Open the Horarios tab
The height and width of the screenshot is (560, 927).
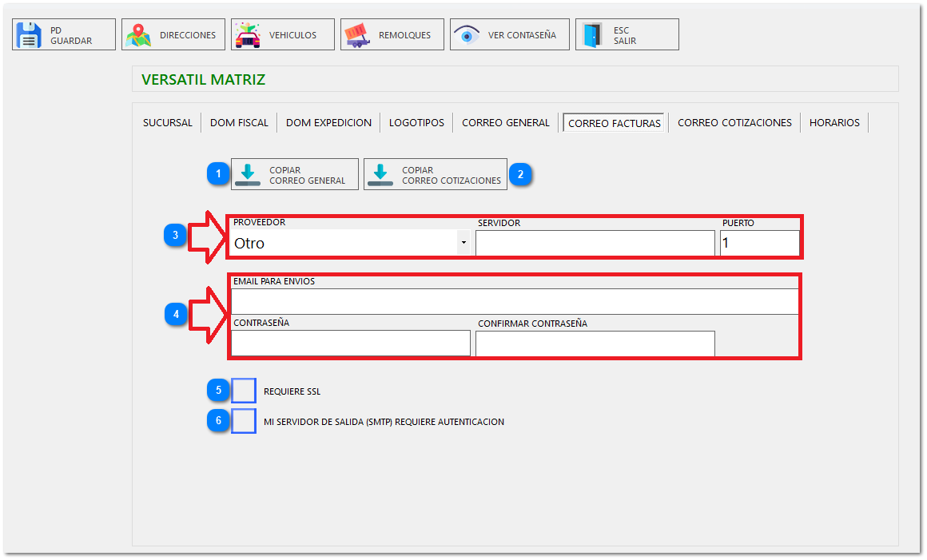[834, 123]
